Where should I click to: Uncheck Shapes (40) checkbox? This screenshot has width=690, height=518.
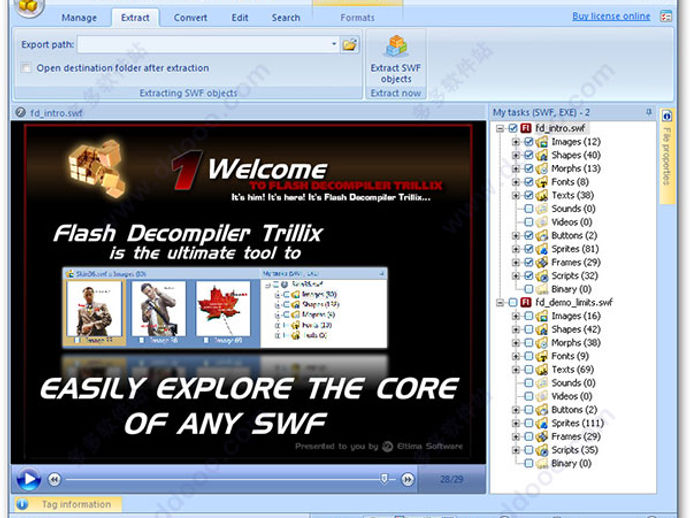tap(529, 155)
